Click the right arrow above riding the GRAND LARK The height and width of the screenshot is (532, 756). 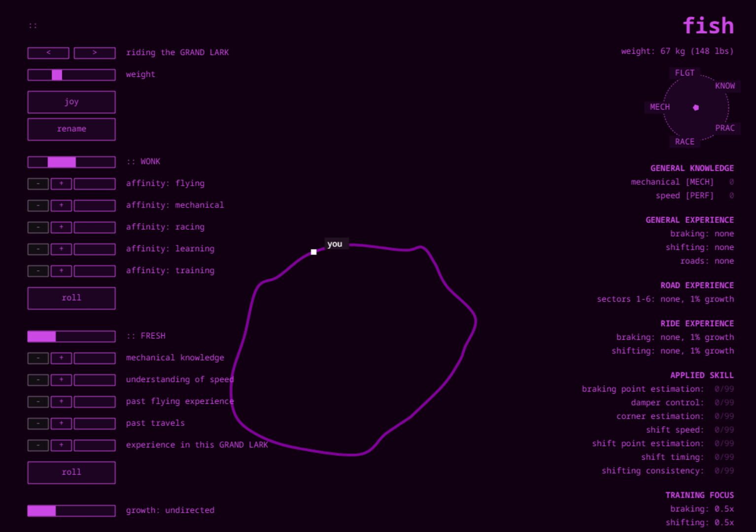[94, 53]
